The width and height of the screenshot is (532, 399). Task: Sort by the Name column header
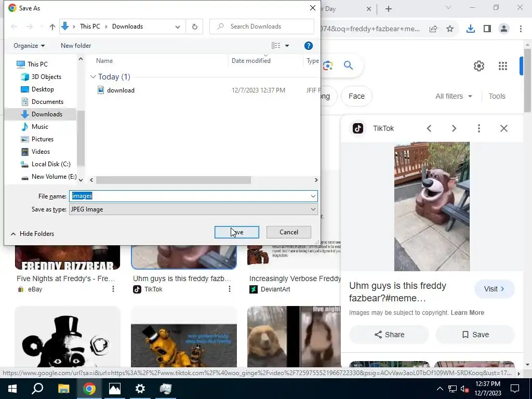click(x=104, y=61)
